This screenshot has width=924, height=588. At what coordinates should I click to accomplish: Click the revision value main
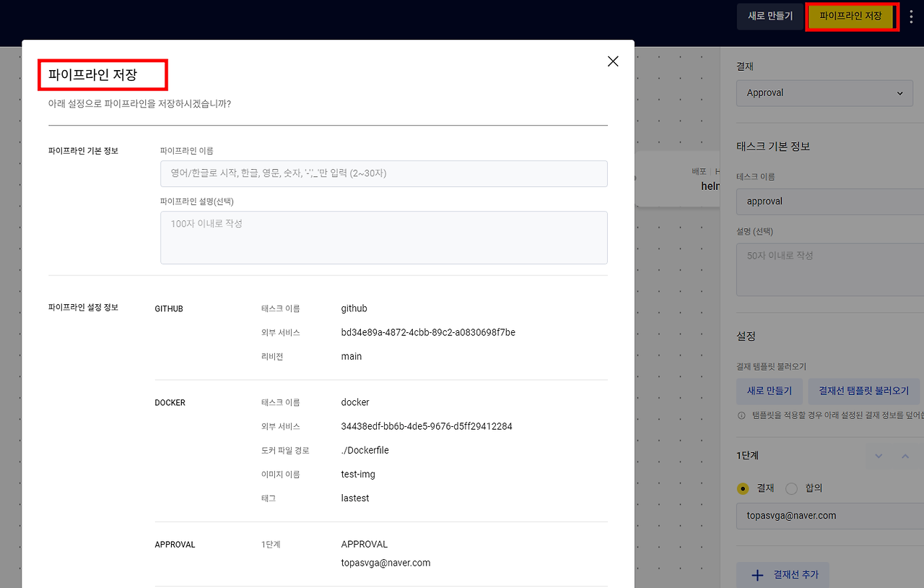pos(352,356)
